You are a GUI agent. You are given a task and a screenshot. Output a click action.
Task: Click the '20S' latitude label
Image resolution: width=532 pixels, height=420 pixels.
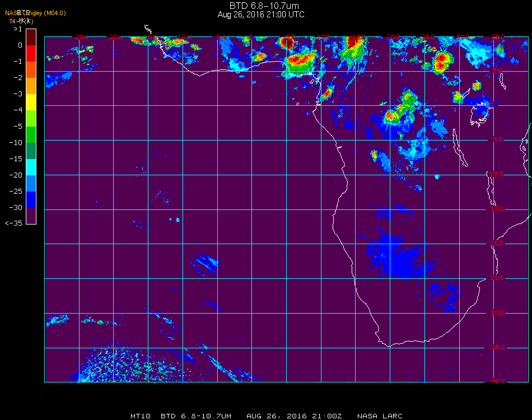click(x=497, y=244)
